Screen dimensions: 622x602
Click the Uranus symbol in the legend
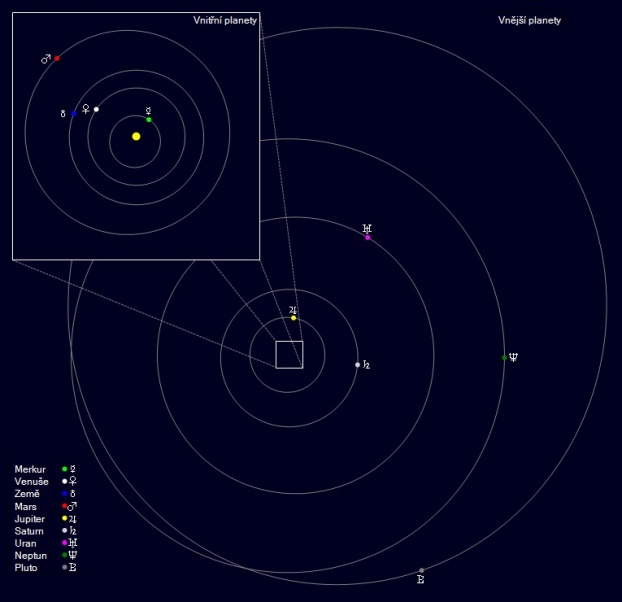[x=73, y=543]
